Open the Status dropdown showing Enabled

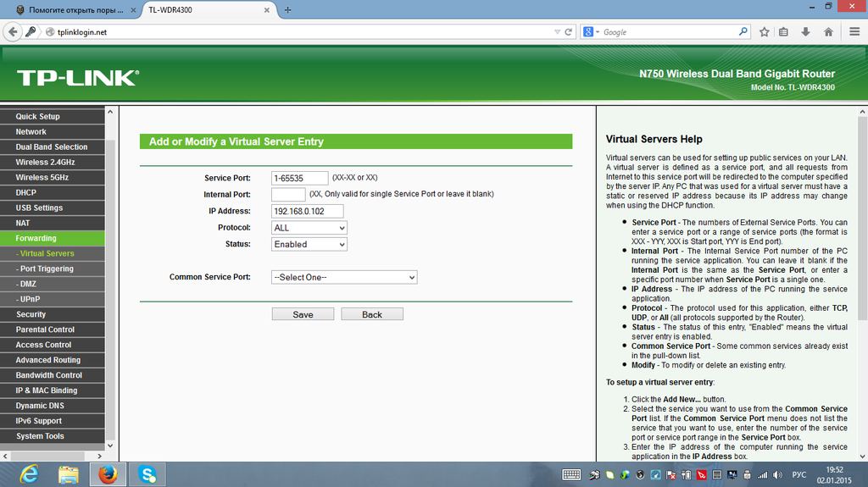tap(309, 244)
